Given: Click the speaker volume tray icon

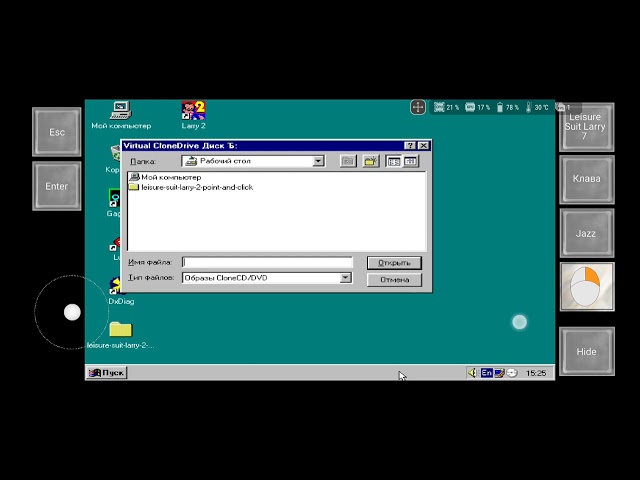Looking at the screenshot, I should pos(472,373).
